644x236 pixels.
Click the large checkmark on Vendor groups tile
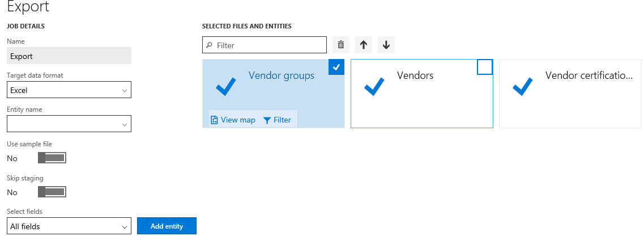[x=226, y=86]
